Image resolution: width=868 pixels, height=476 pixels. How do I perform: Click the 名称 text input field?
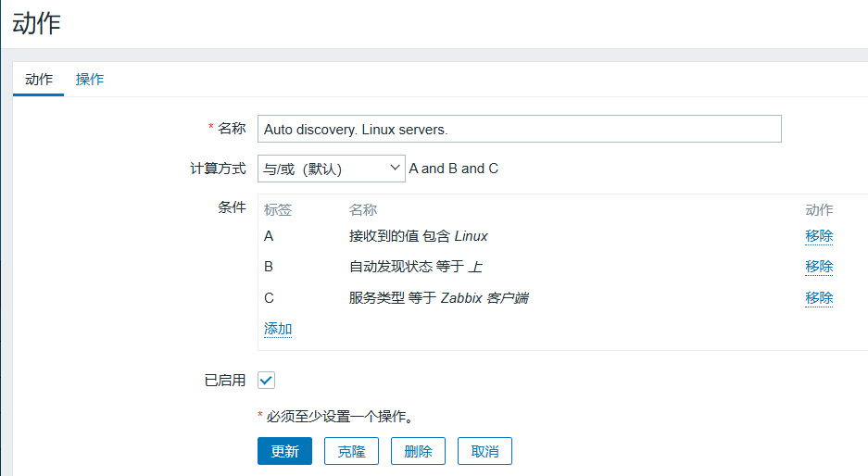point(519,129)
